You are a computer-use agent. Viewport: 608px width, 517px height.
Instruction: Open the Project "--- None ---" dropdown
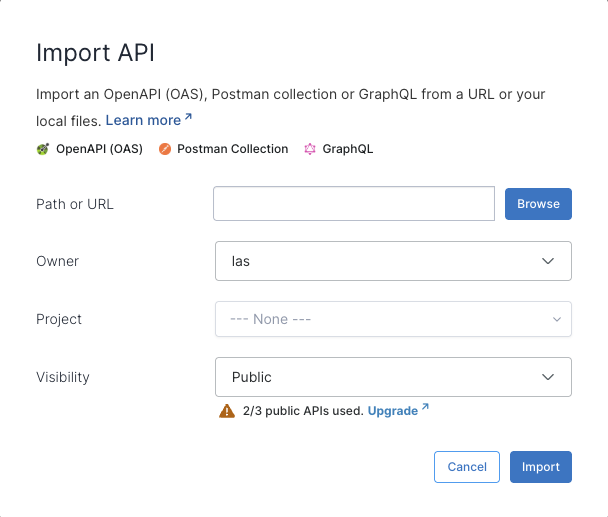[x=393, y=319]
